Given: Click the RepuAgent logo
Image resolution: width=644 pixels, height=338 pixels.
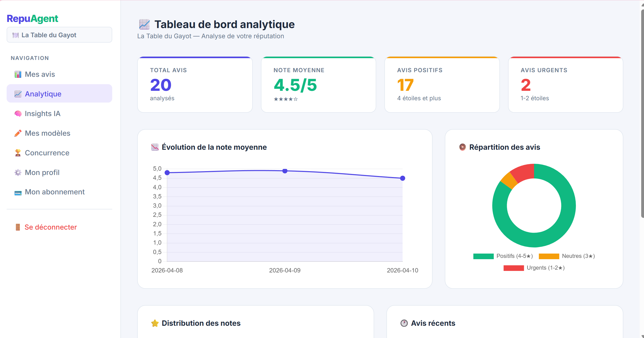Looking at the screenshot, I should [32, 19].
